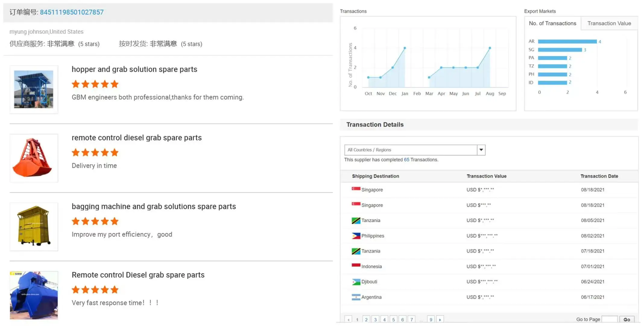The height and width of the screenshot is (326, 644).
Task: Click the Go to Page input field
Action: pos(609,319)
